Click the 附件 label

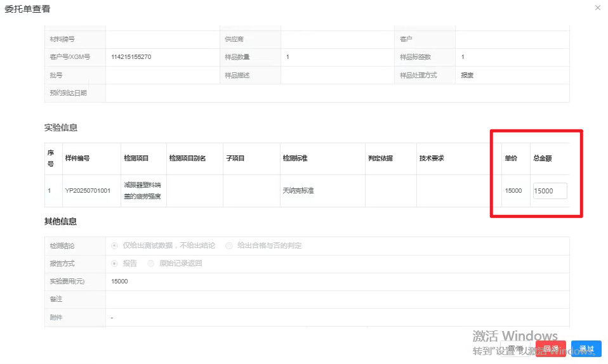56,318
